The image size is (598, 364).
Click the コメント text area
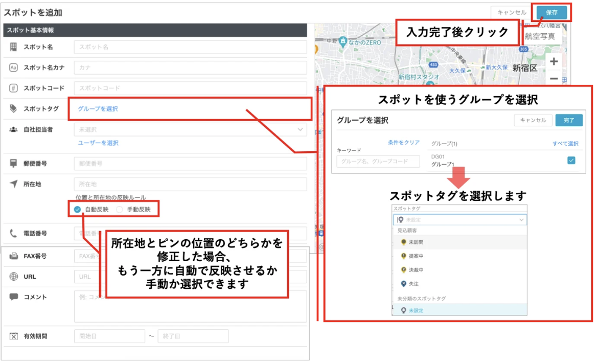click(190, 306)
